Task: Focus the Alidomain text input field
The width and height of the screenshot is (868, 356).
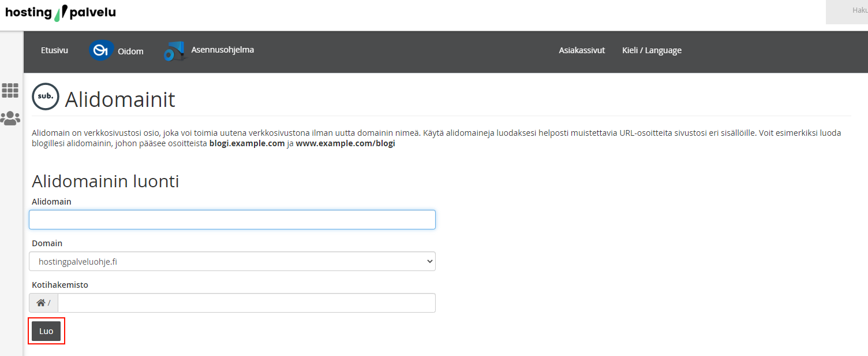Action: point(232,220)
